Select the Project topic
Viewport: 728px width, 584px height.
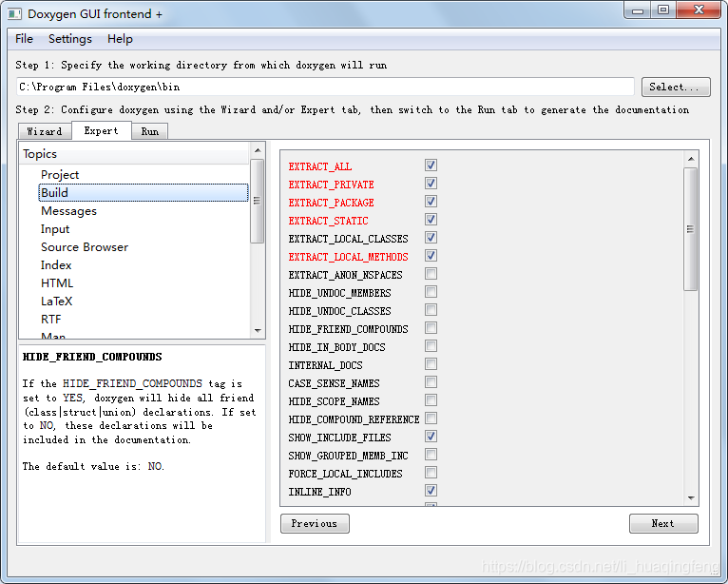pyautogui.click(x=60, y=175)
